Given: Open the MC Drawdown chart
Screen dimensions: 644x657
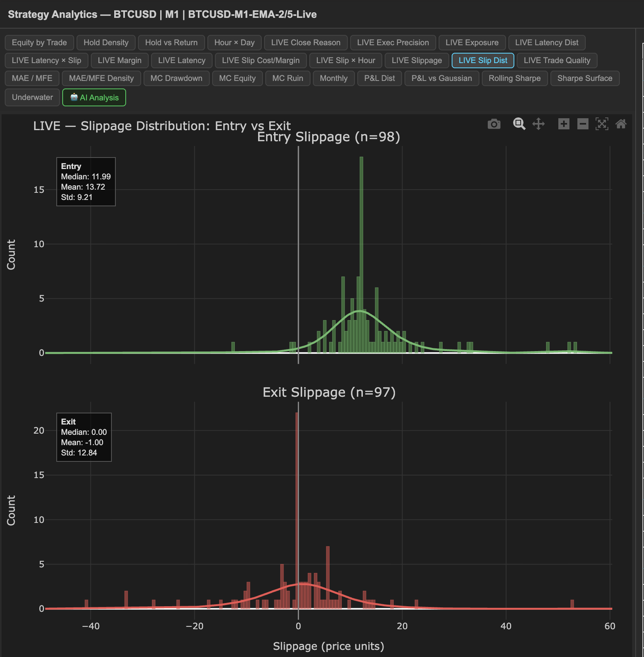Looking at the screenshot, I should [x=176, y=78].
